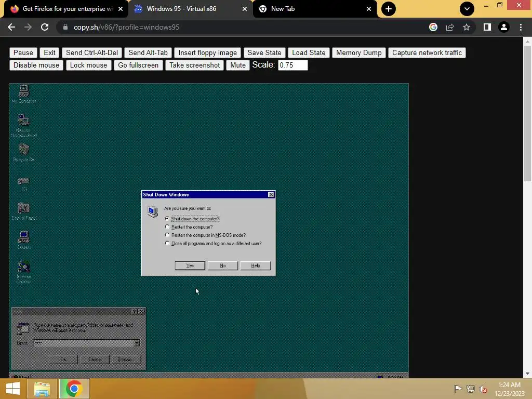Click the network icon in system tray
Viewport: 532px width, 399px height.
click(x=471, y=389)
